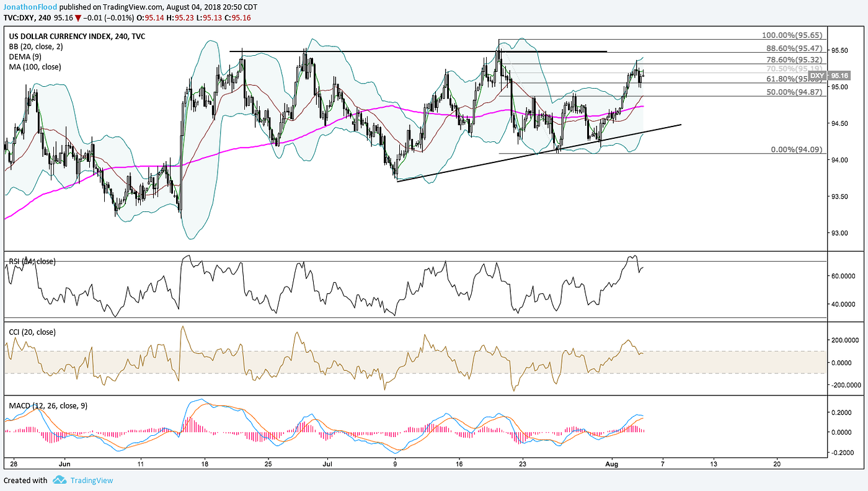Screen dimensions: 868x491
Task: Click the 11 date axis label
Action: 141,463
